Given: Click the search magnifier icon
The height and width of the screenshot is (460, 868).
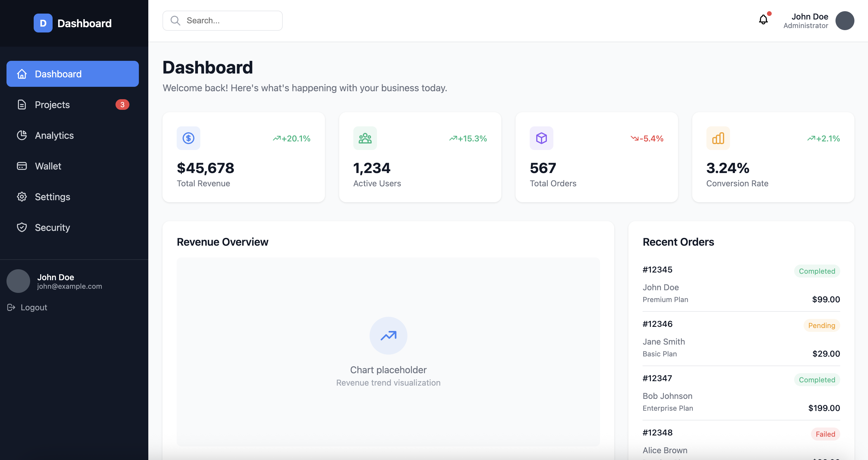Looking at the screenshot, I should [175, 21].
